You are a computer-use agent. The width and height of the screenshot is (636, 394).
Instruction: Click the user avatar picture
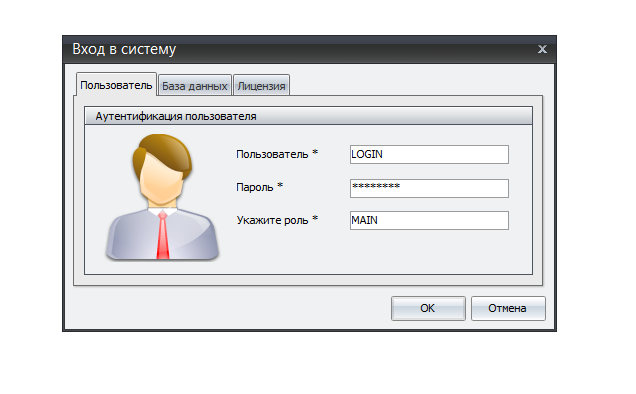click(162, 197)
